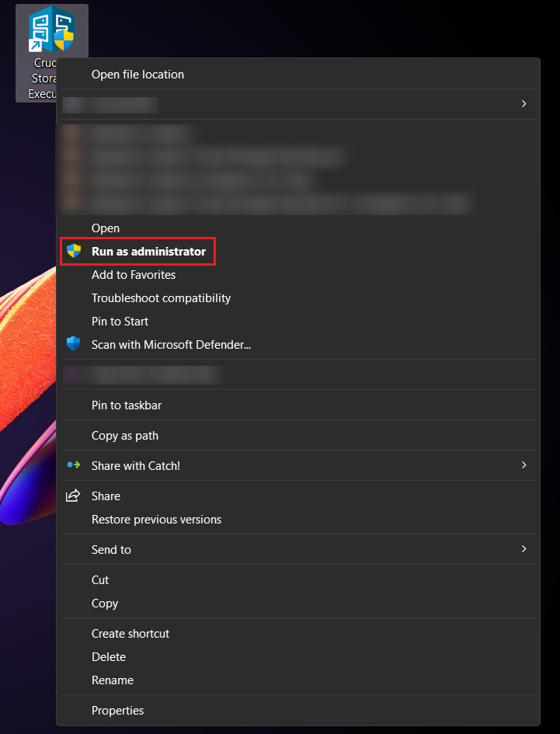Screen dimensions: 560x734
Task: Open the Share with Catch! entry
Action: click(x=297, y=466)
